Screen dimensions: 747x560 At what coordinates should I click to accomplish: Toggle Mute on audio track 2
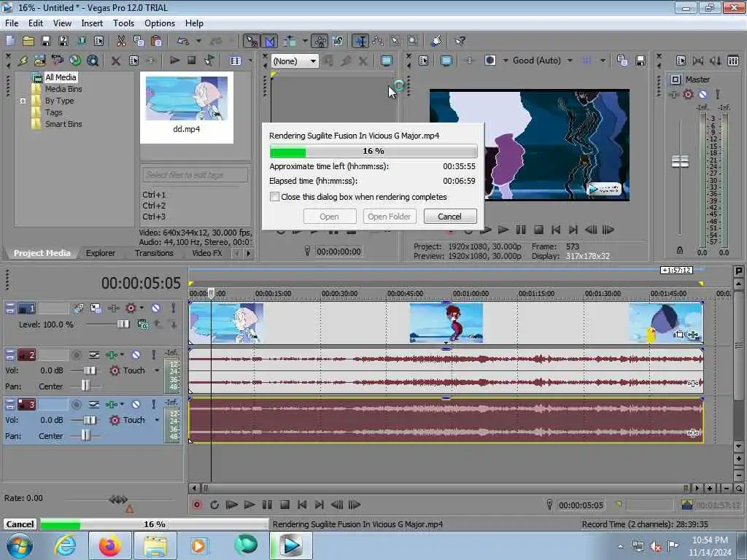pos(136,355)
